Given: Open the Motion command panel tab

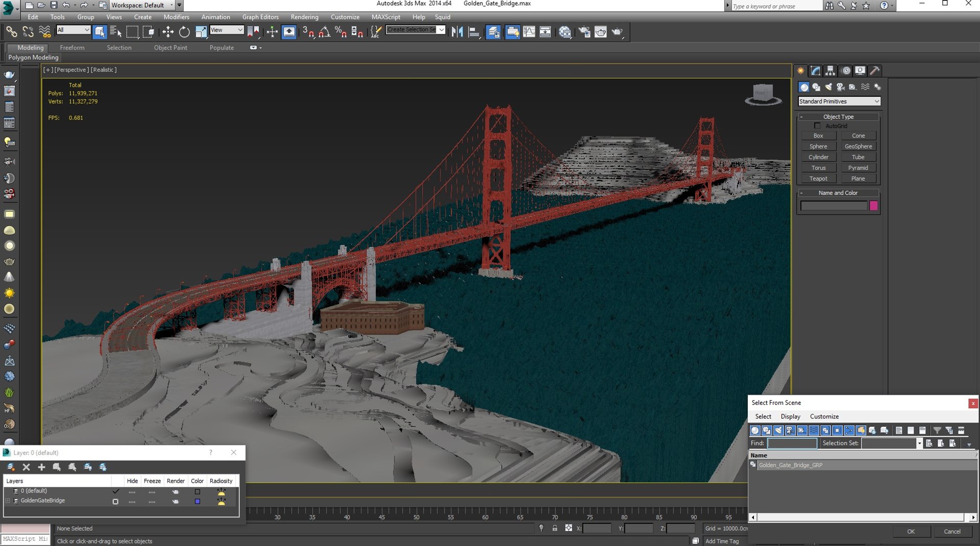Looking at the screenshot, I should click(846, 70).
